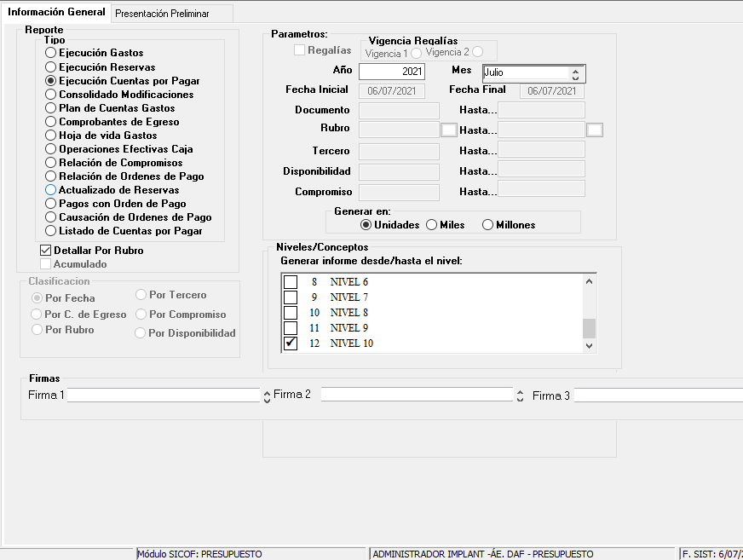This screenshot has height=560, width=743.
Task: Check the NIVEL 9 checkbox
Action: click(291, 328)
